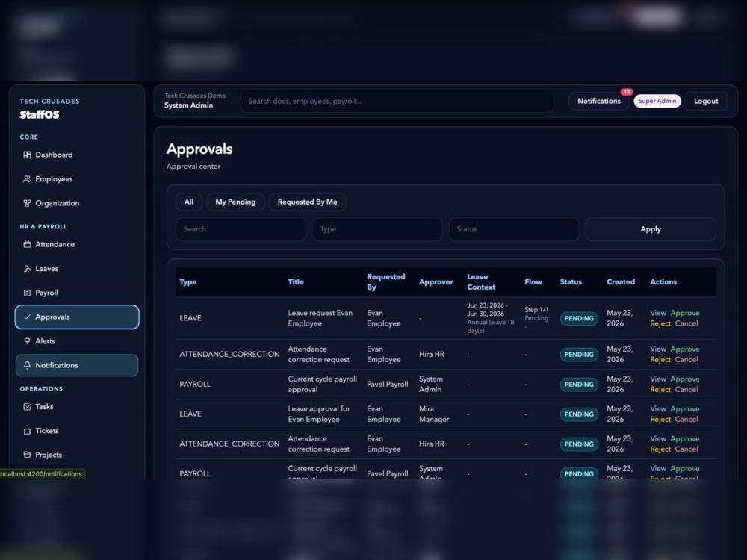The width and height of the screenshot is (747, 560).
Task: Focus the global search docs field
Action: [397, 101]
